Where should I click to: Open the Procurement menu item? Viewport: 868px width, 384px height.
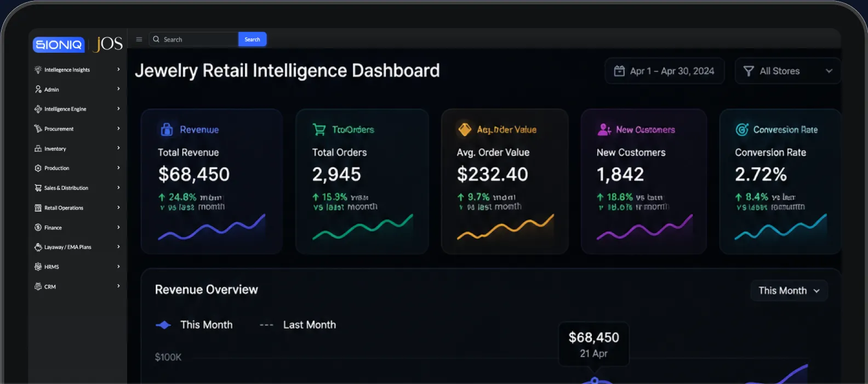coord(77,129)
